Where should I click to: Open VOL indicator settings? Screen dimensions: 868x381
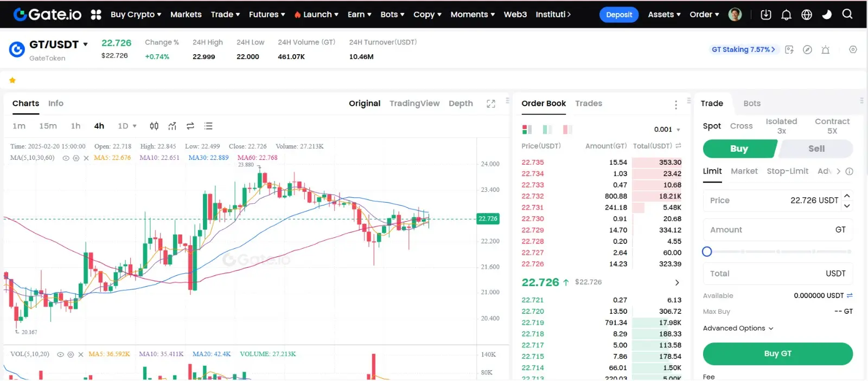[71, 354]
